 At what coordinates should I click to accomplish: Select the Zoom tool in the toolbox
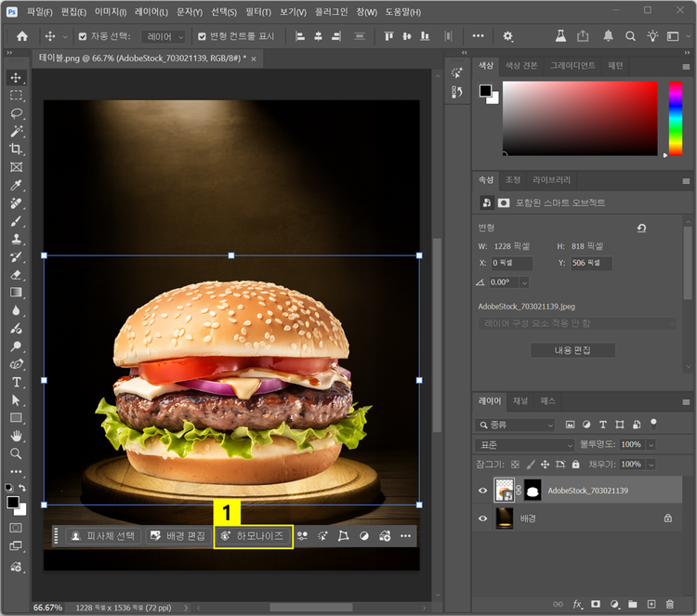(16, 453)
